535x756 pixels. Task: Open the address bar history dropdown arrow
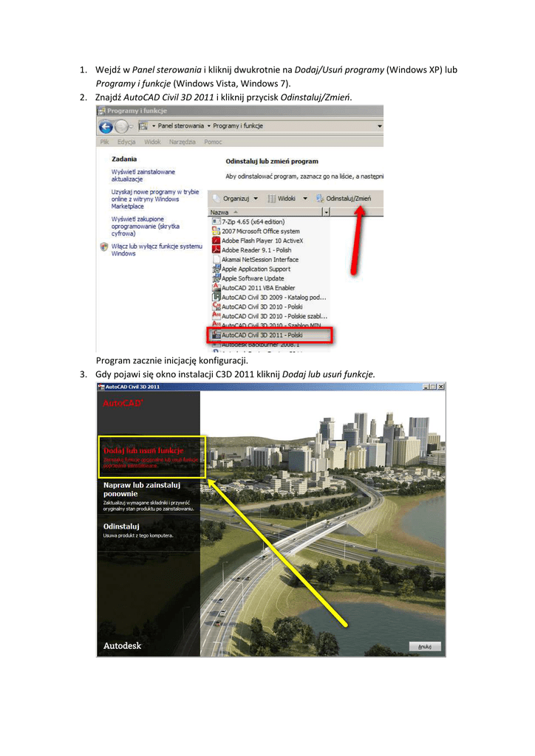click(379, 126)
